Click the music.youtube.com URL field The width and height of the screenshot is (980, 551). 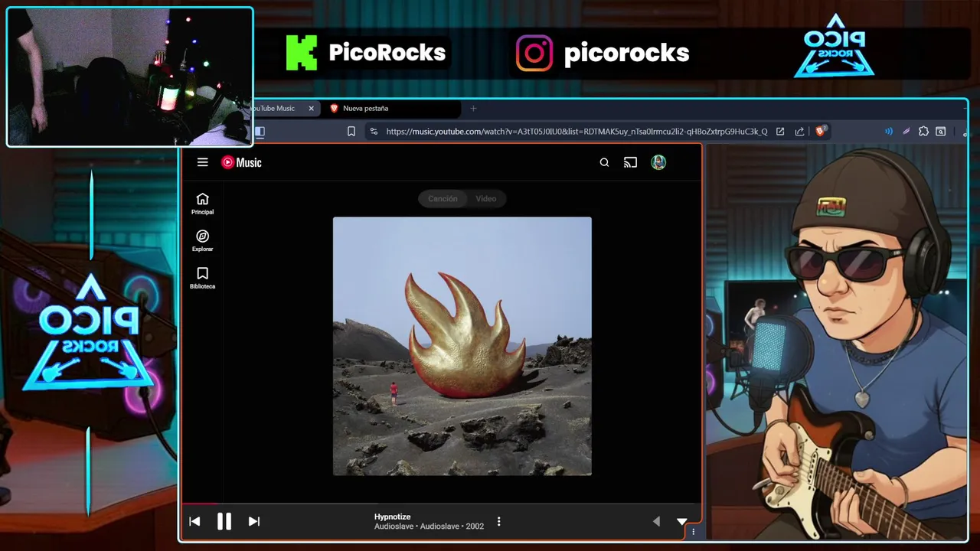577,132
